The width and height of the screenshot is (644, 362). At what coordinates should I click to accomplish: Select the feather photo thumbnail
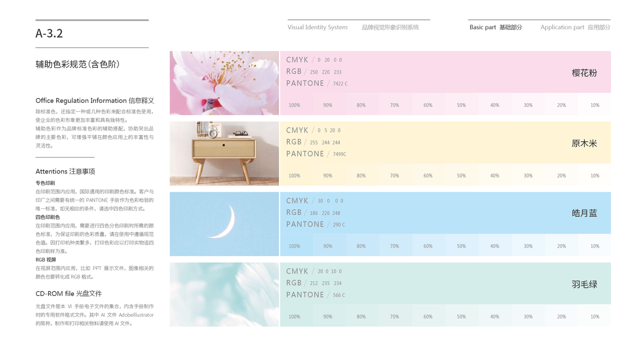click(224, 295)
